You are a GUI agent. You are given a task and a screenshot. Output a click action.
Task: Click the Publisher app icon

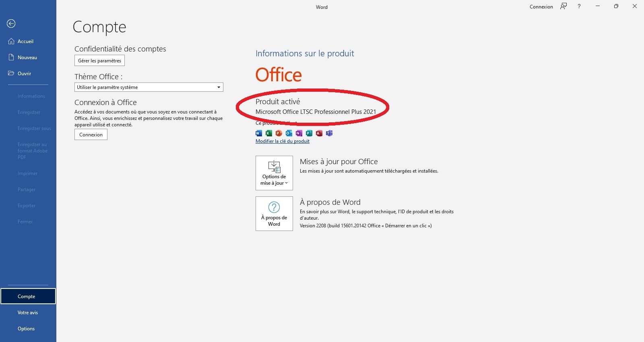pos(309,133)
